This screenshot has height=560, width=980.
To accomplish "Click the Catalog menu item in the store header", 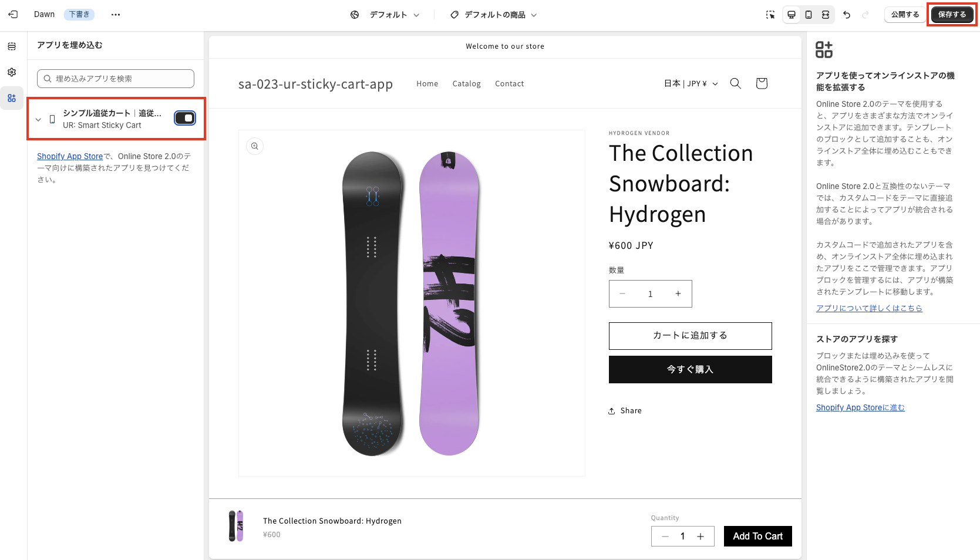I will 466,84.
